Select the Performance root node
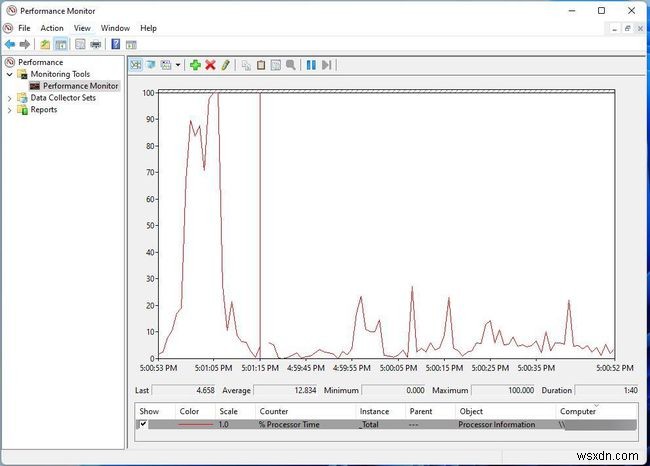The image size is (650, 466). (x=40, y=62)
